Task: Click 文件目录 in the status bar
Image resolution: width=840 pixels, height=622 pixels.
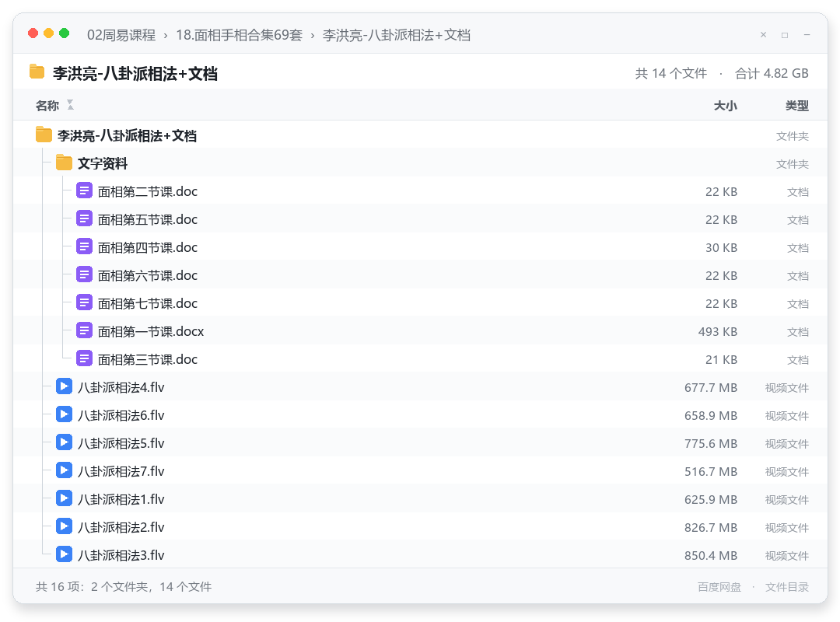Action: [787, 587]
